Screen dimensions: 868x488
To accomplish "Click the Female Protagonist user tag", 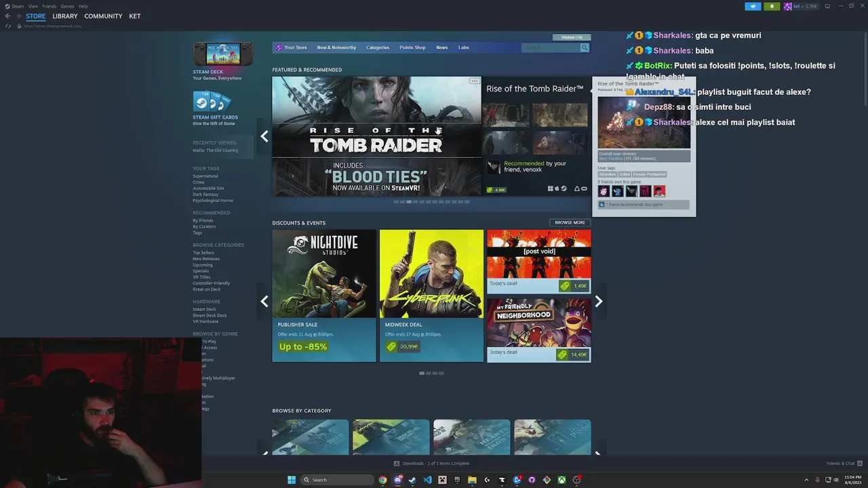I will coord(650,174).
